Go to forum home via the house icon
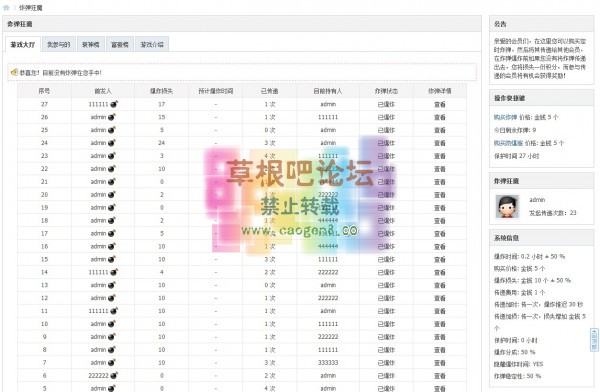The image size is (600, 392). [6, 7]
